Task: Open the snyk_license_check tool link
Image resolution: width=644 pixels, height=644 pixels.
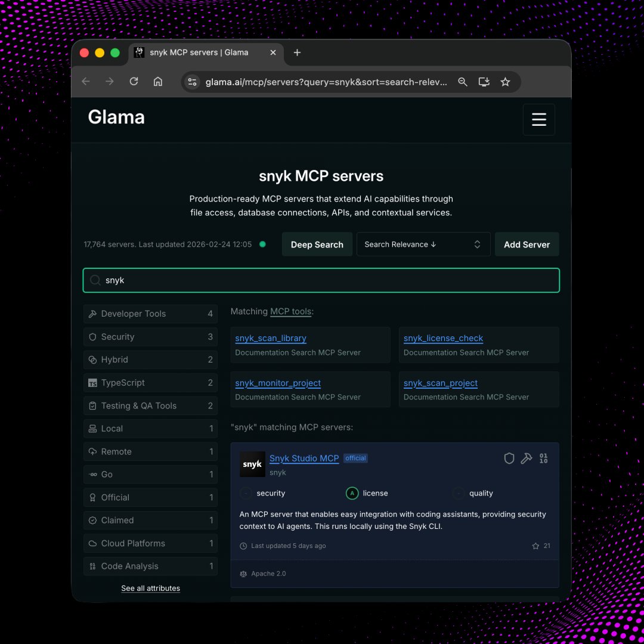Action: [443, 339]
